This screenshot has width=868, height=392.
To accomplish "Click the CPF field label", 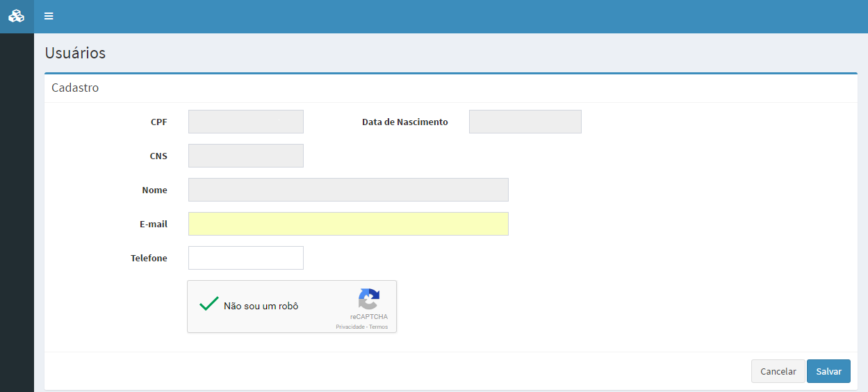I will click(x=158, y=122).
